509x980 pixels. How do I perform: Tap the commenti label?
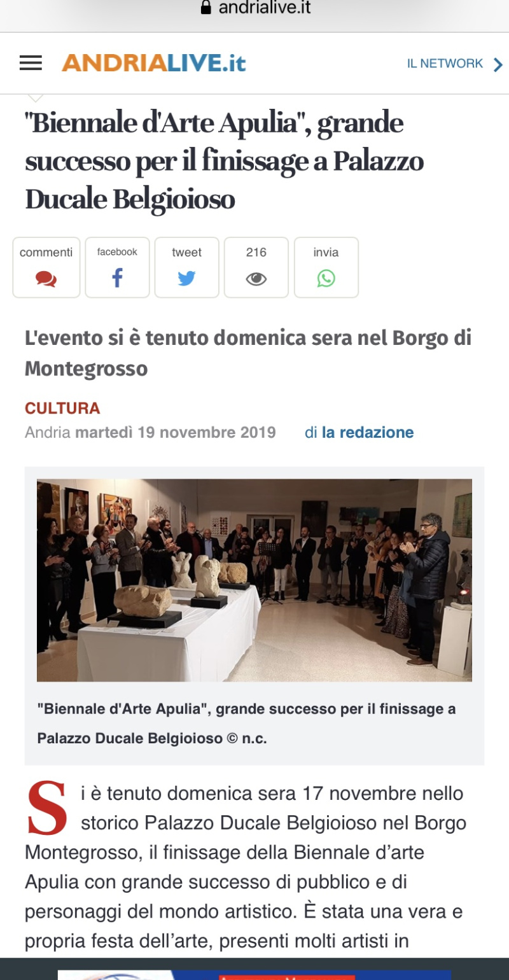click(46, 252)
